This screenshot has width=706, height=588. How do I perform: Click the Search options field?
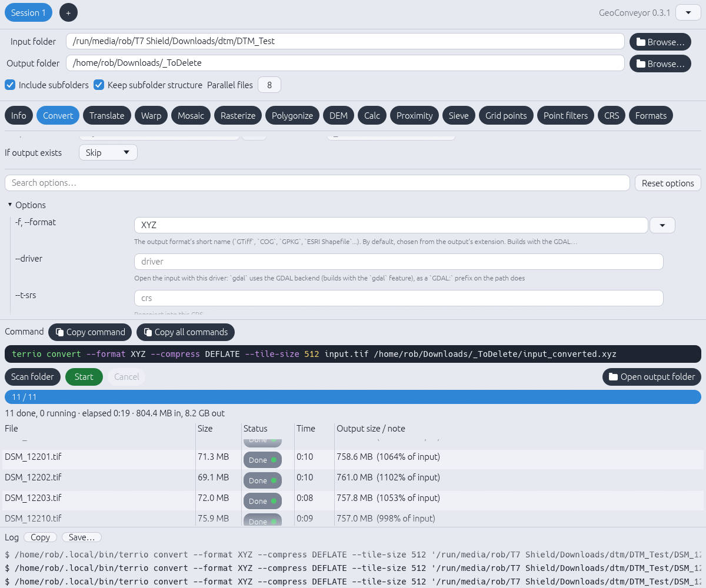317,183
